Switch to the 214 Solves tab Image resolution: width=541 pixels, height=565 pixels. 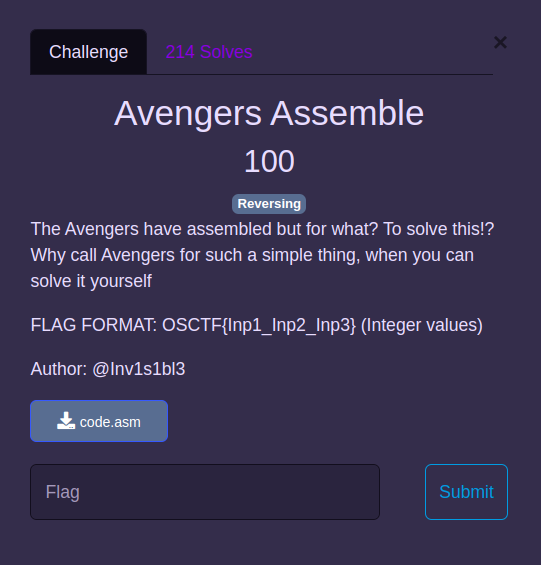point(209,52)
